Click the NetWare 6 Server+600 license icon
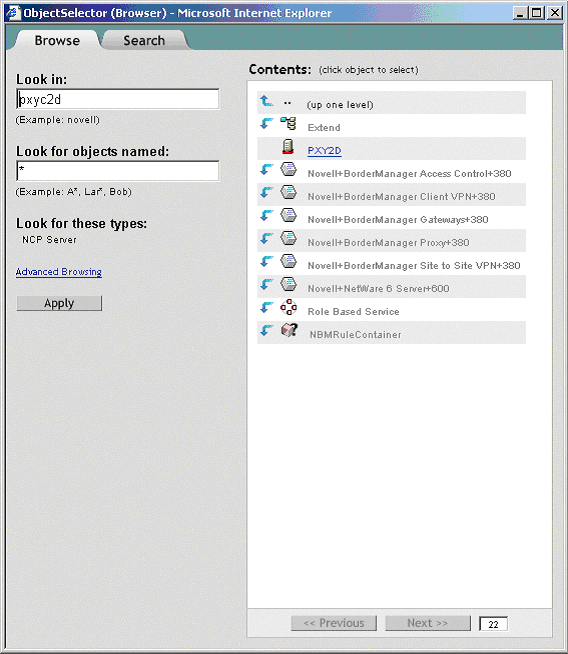The width and height of the screenshot is (568, 654). (x=288, y=284)
